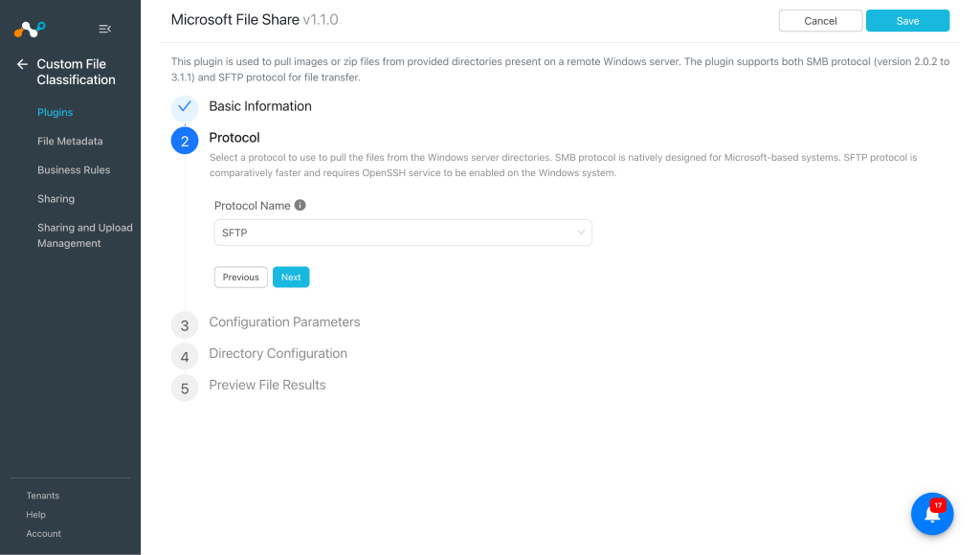Screen dimensions: 980x555
Task: Click the Next button
Action: pyautogui.click(x=291, y=277)
